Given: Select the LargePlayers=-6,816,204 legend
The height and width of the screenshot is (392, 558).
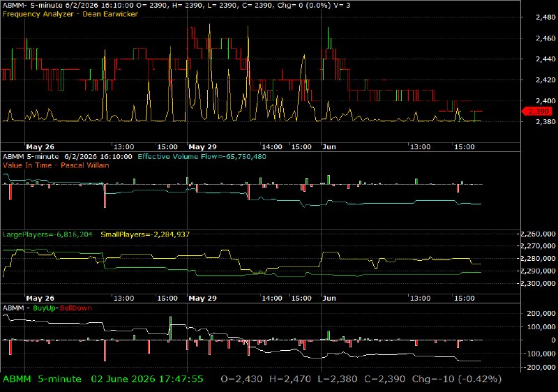Looking at the screenshot, I should pos(47,234).
